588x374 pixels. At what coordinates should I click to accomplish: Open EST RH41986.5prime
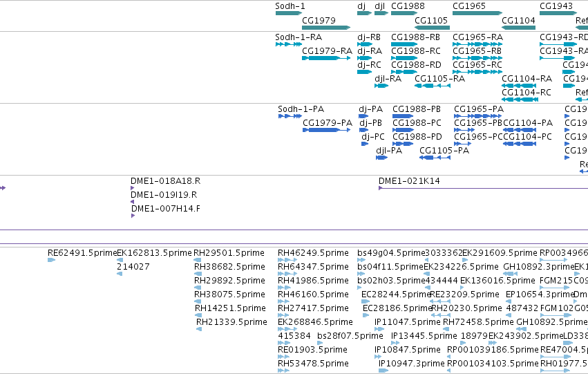(313, 281)
